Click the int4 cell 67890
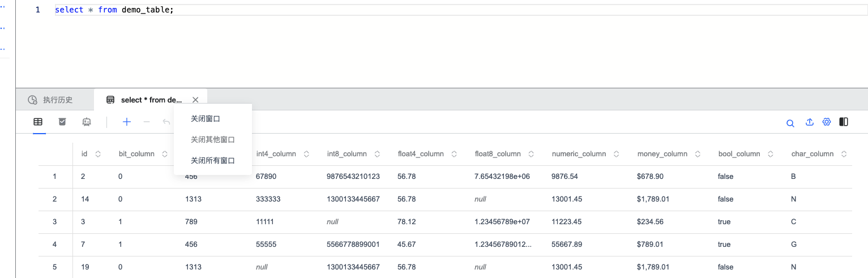This screenshot has height=278, width=868. tap(266, 177)
